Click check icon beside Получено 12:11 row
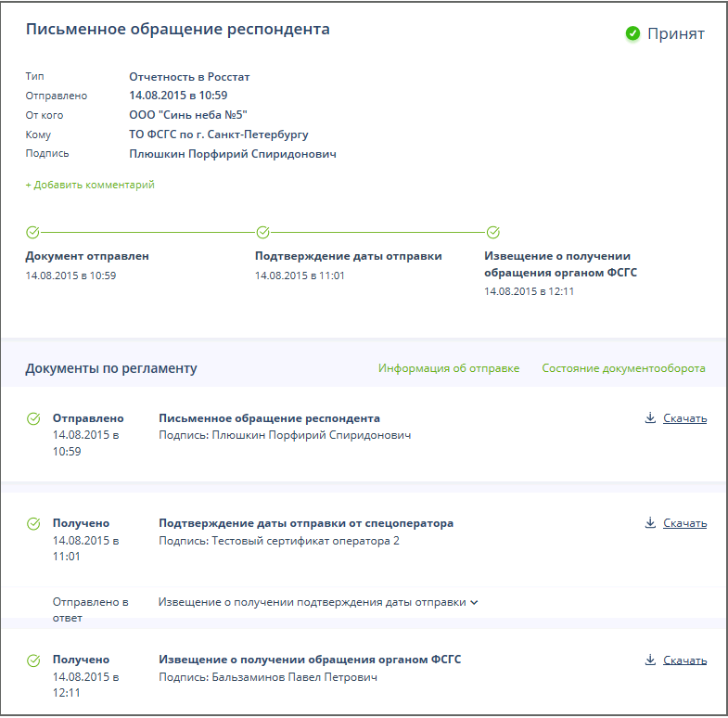The height and width of the screenshot is (718, 728). 33,660
